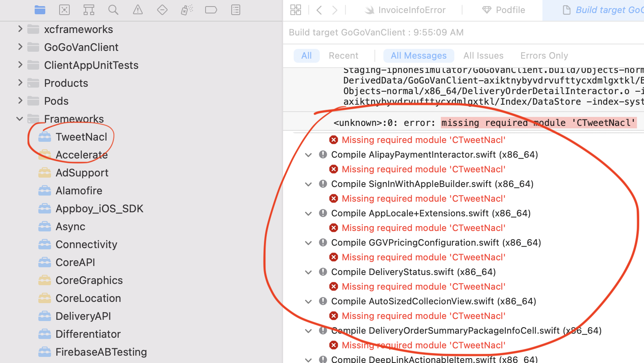This screenshot has width=644, height=363.
Task: Go back with the left chevron
Action: tap(319, 10)
